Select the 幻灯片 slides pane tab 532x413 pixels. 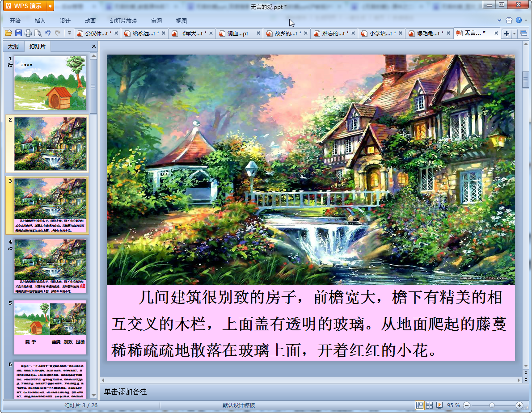click(x=37, y=46)
